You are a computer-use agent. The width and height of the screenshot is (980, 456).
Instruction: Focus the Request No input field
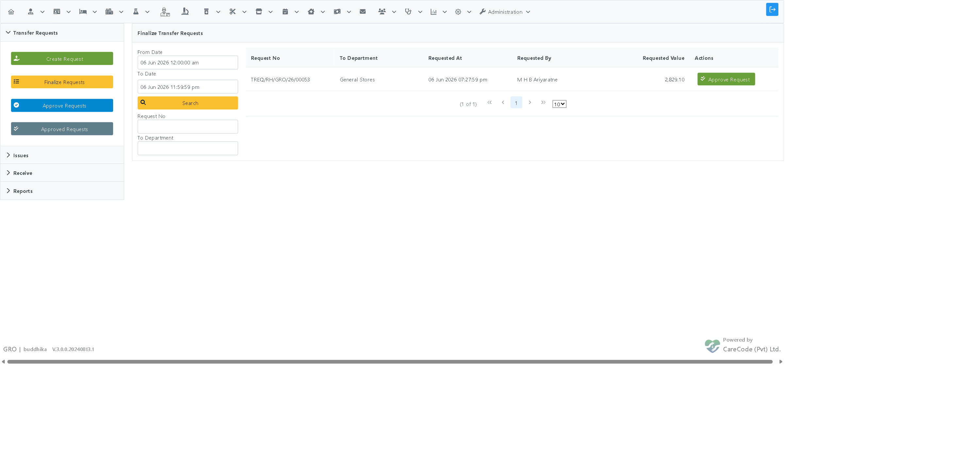point(188,127)
